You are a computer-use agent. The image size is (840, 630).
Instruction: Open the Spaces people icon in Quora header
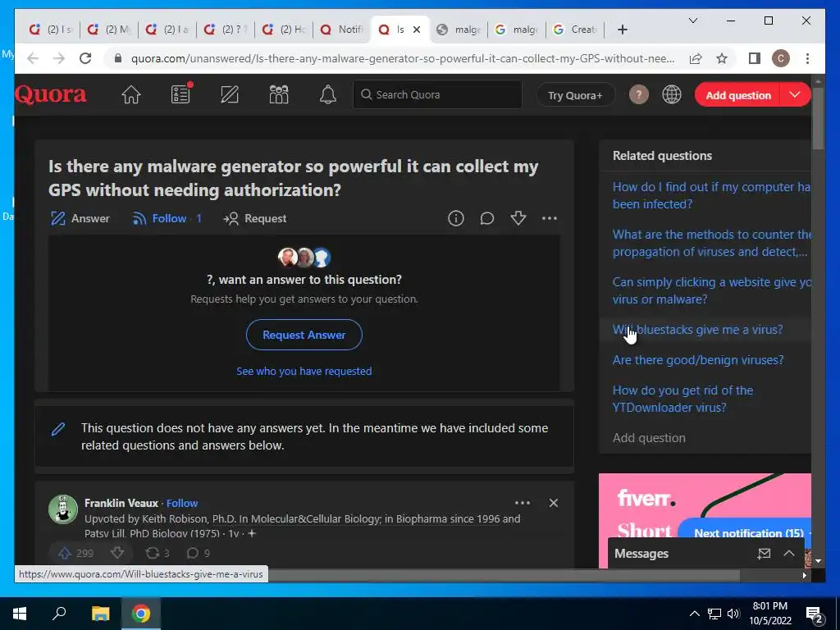point(279,95)
